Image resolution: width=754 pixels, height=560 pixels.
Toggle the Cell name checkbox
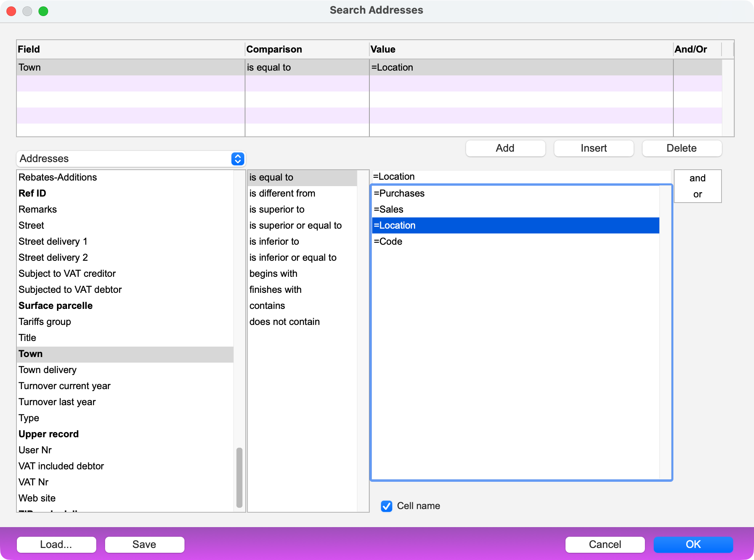point(387,506)
